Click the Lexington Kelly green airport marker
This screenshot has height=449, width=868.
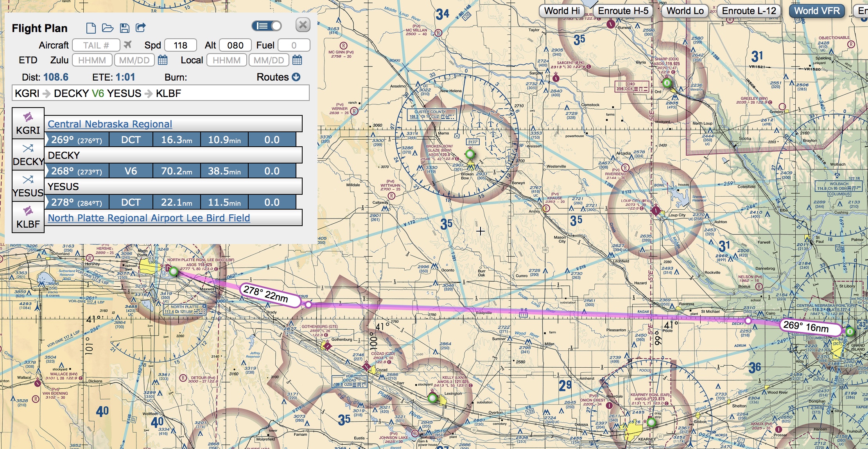432,398
